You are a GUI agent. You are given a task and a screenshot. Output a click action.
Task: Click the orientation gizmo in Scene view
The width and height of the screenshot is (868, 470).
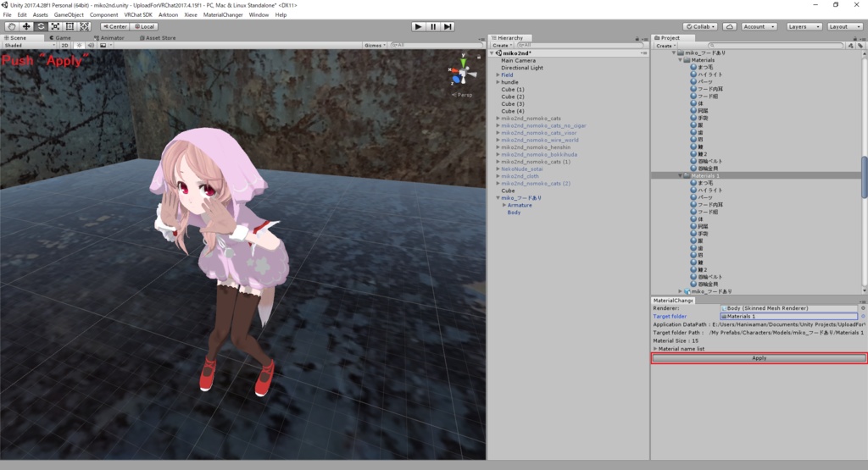(462, 73)
